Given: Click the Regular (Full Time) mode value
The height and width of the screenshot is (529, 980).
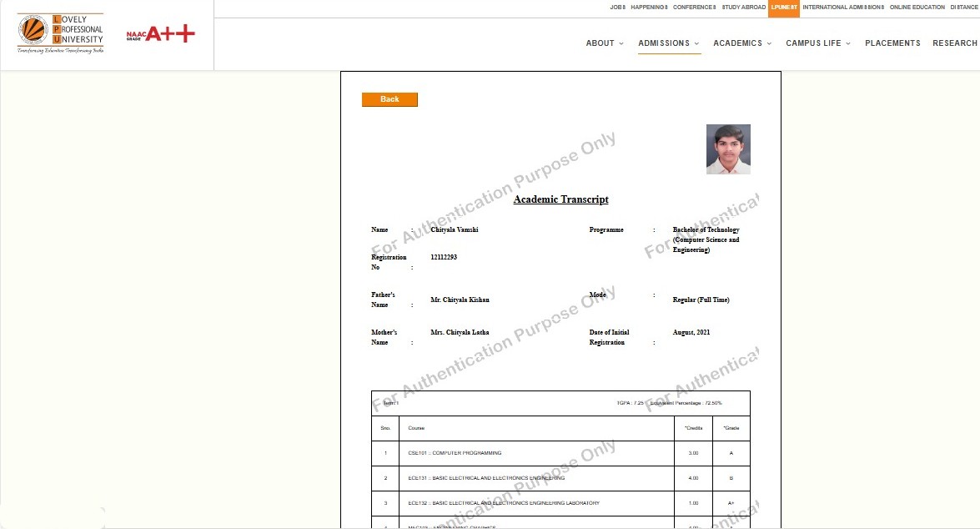Looking at the screenshot, I should click(x=701, y=300).
